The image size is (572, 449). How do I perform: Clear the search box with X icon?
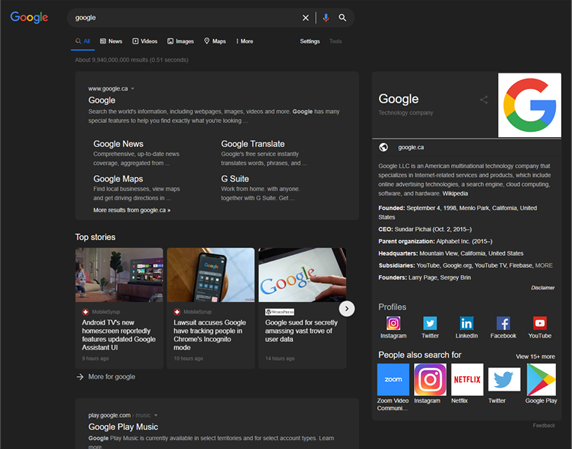coord(306,18)
